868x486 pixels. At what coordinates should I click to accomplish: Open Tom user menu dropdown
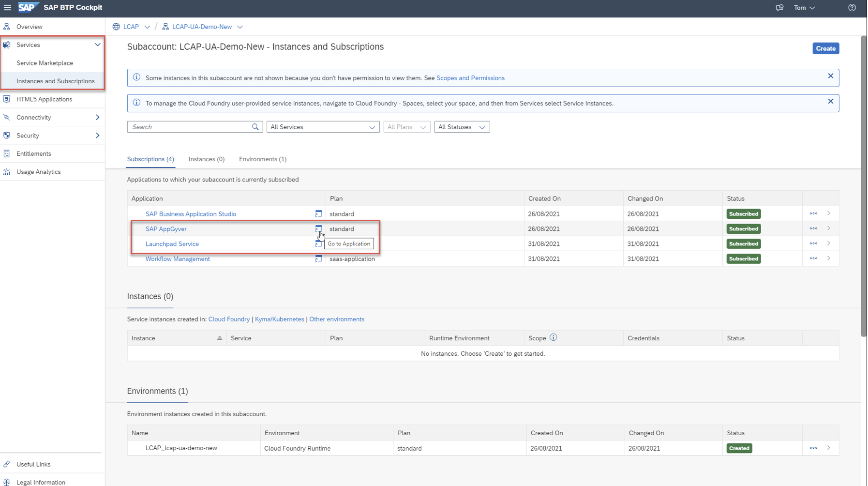point(804,8)
